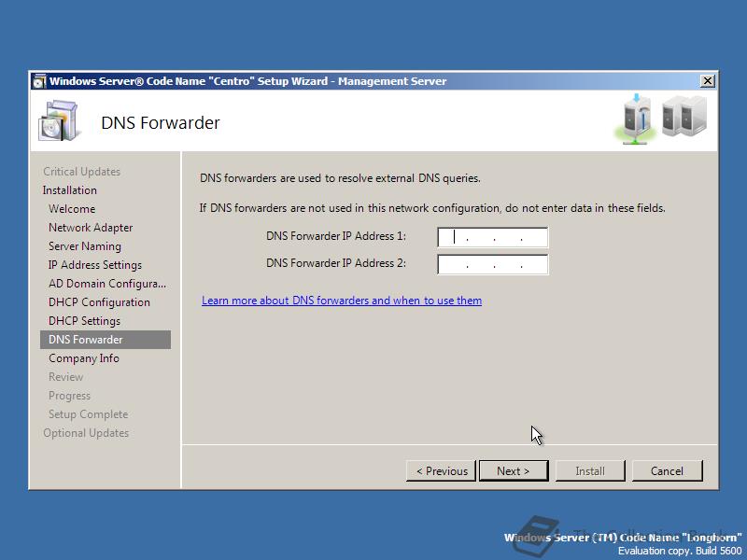Go to the Welcome step
The height and width of the screenshot is (560, 747).
[72, 208]
